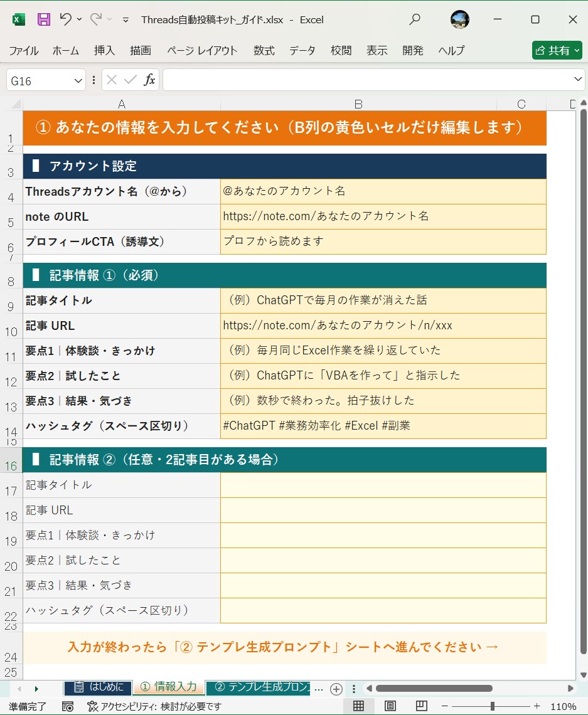The height and width of the screenshot is (715, 588).
Task: Open the Insert Function fx icon
Action: tap(149, 80)
